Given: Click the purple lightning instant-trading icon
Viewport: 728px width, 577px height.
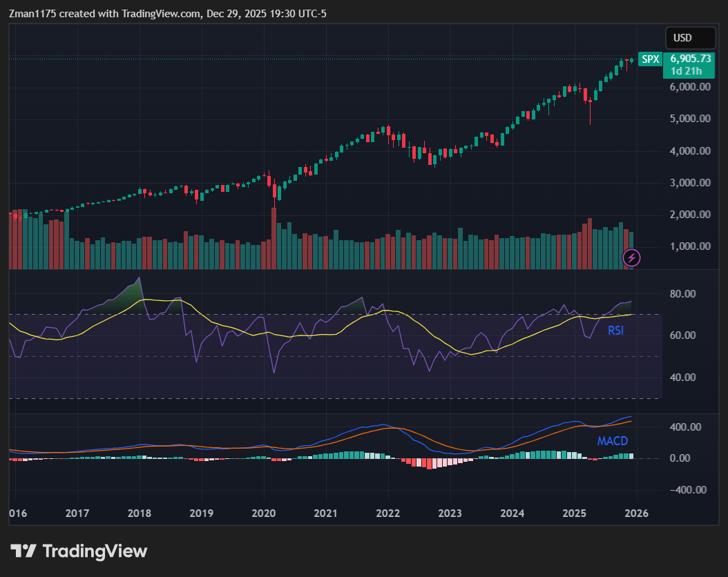Looking at the screenshot, I should point(632,257).
